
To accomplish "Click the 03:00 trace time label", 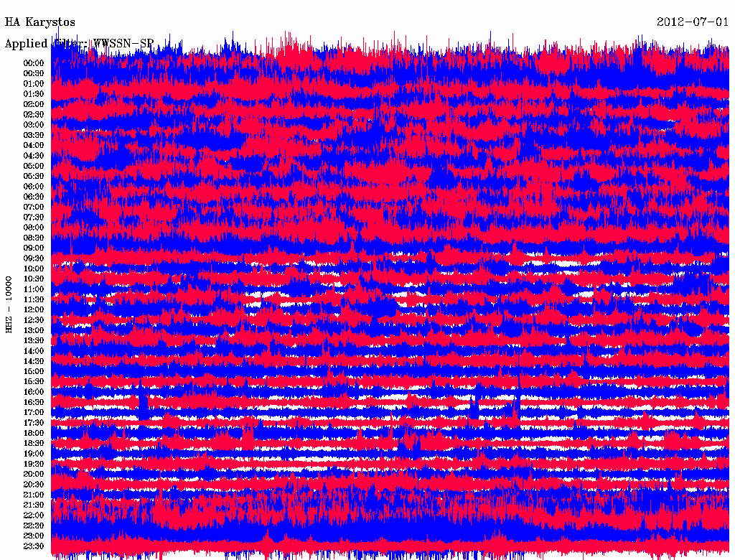I will 34,125.
